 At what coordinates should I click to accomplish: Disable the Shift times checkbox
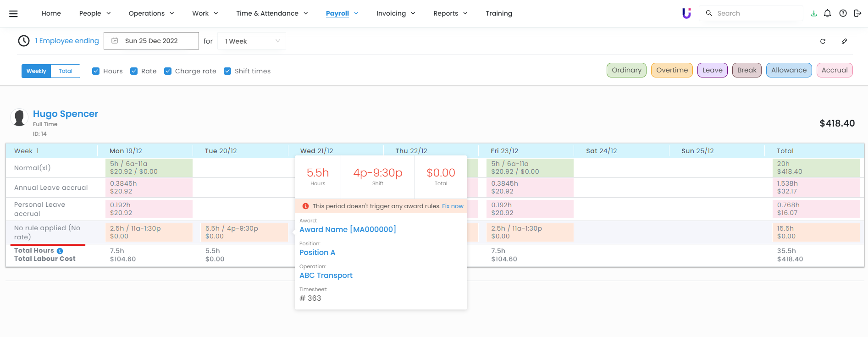227,71
